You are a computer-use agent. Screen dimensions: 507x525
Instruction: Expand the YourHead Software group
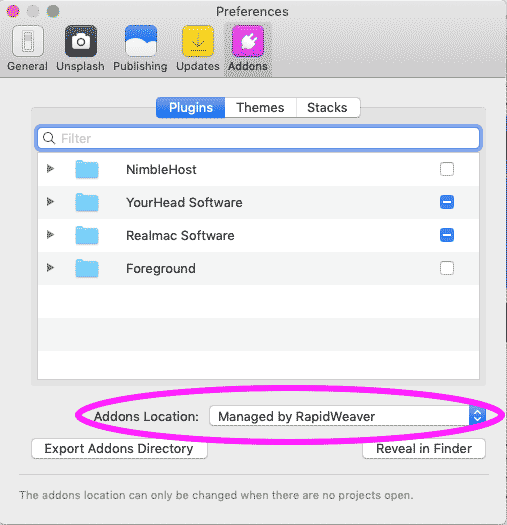point(50,202)
